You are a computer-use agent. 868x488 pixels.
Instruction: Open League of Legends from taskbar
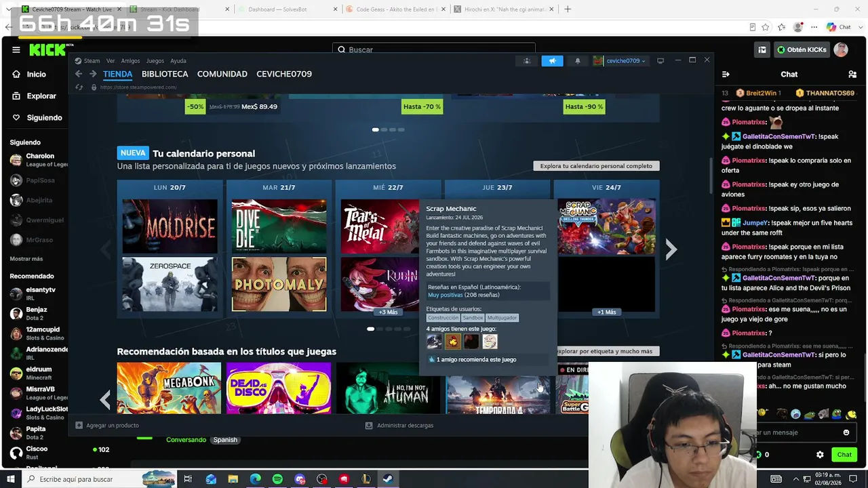(366, 479)
